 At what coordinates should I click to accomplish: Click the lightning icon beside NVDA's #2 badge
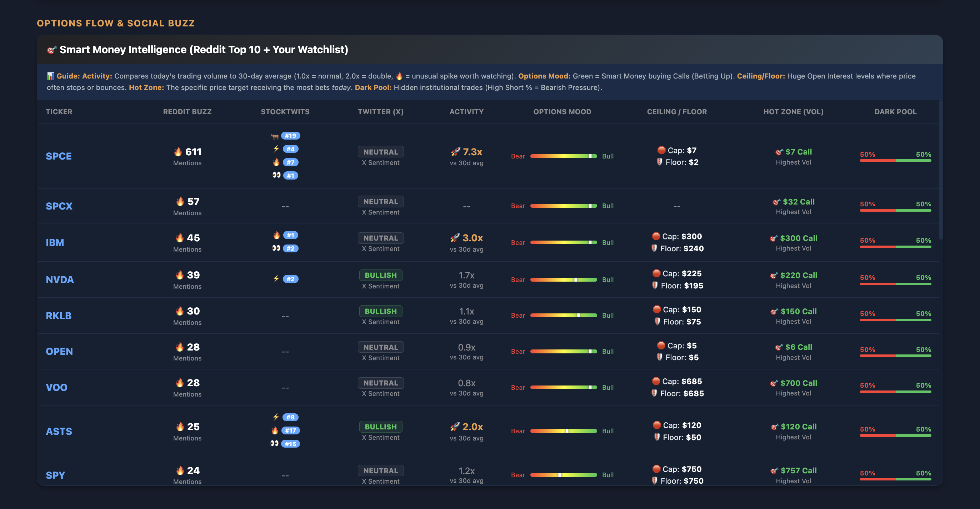(x=276, y=279)
